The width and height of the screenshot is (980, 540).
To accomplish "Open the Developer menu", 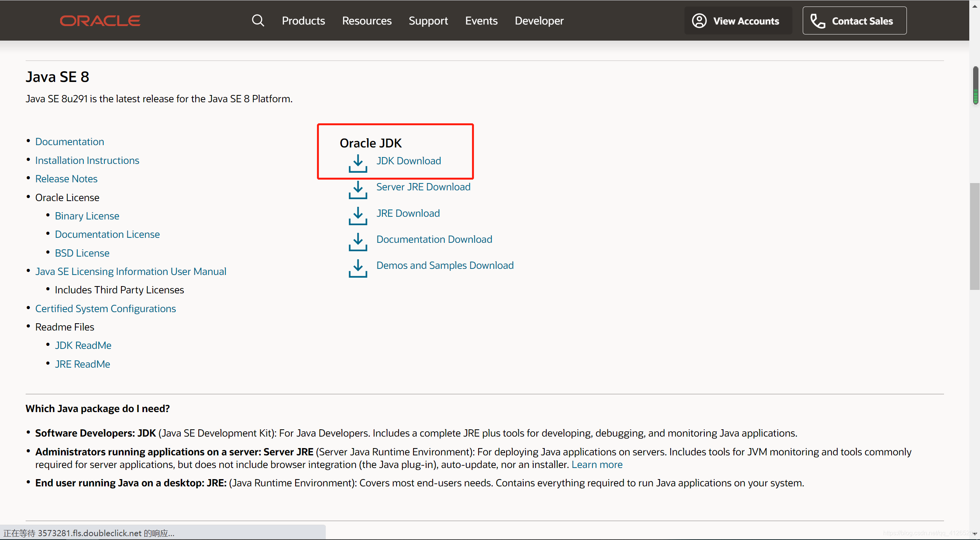I will click(539, 21).
